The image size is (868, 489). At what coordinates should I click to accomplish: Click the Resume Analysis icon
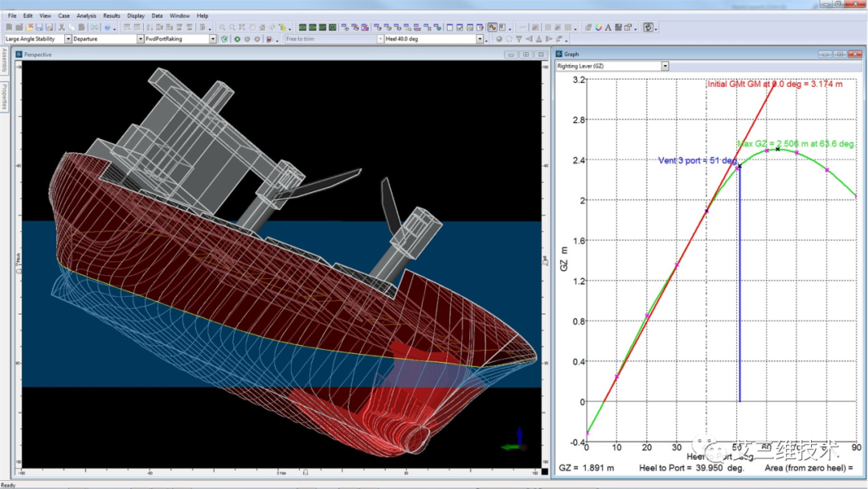[x=257, y=39]
